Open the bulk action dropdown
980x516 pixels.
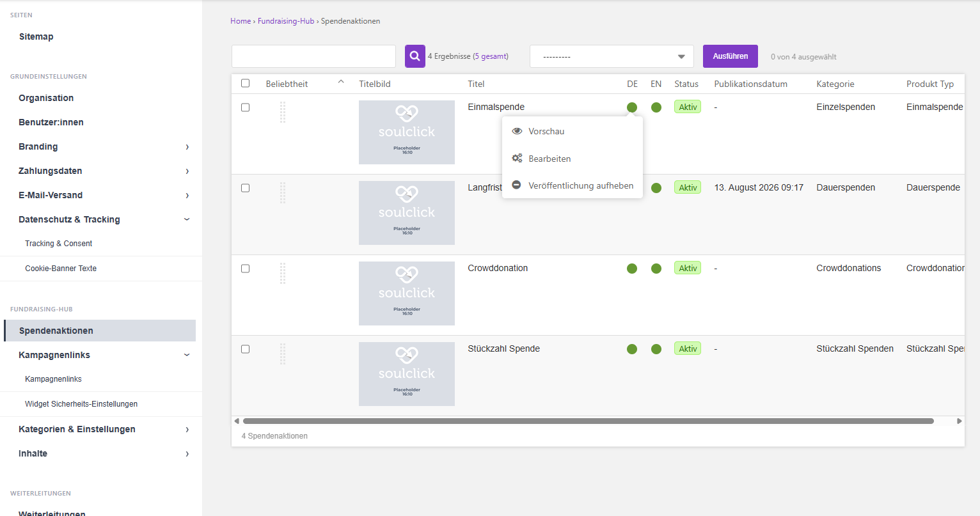click(612, 56)
